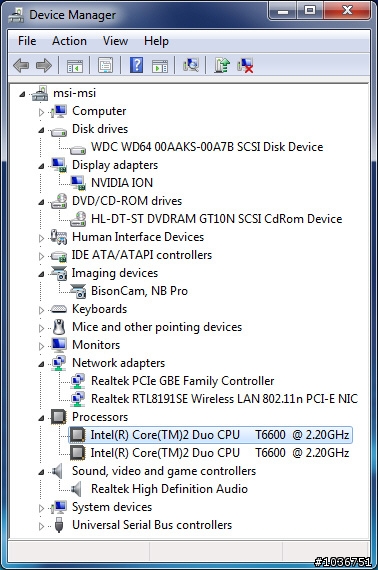The image size is (378, 570).
Task: Click the Uninstall device icon with red X
Action: (x=245, y=65)
